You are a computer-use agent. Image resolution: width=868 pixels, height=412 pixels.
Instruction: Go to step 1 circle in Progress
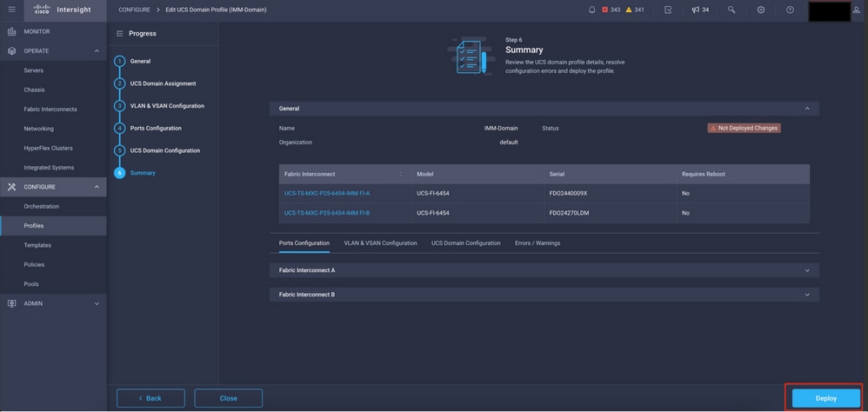coord(119,62)
